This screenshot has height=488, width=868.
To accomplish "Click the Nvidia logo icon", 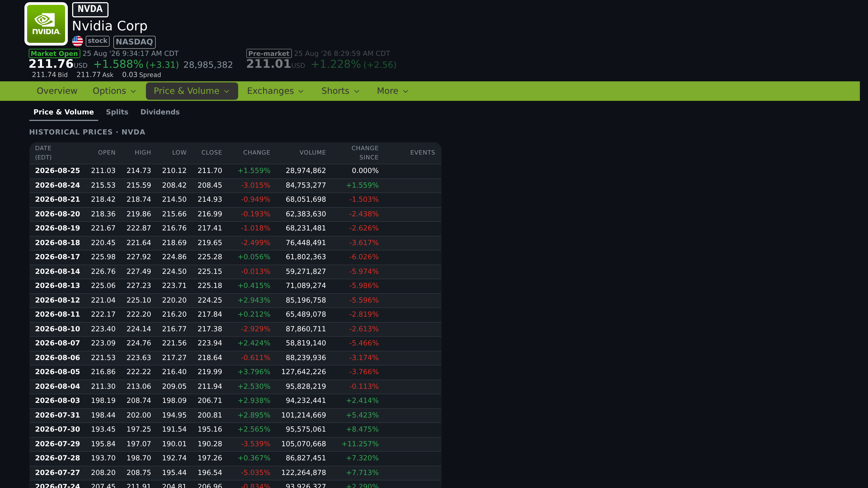I will coord(46,24).
